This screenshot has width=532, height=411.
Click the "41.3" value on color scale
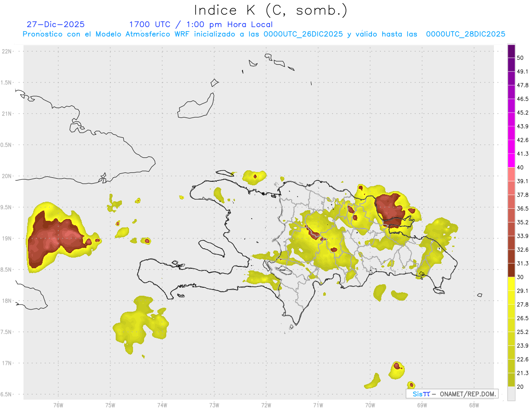click(x=523, y=154)
